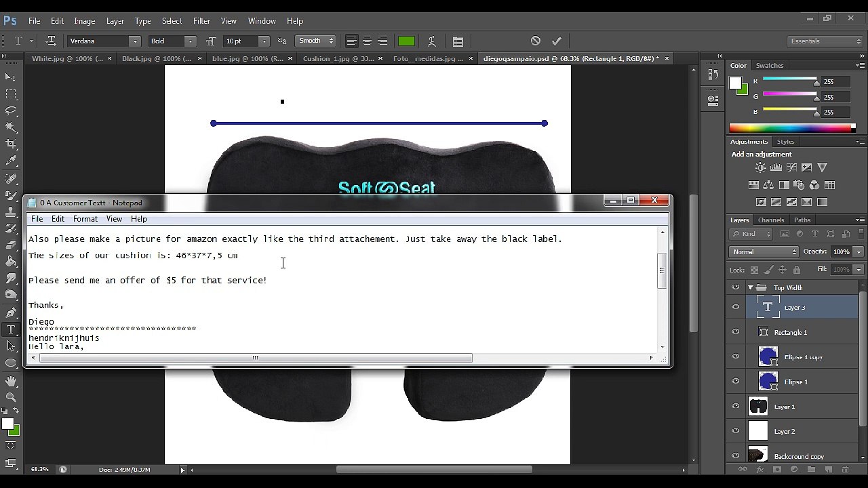The height and width of the screenshot is (488, 868).
Task: Filter layers by type layers icon
Action: pyautogui.click(x=815, y=234)
